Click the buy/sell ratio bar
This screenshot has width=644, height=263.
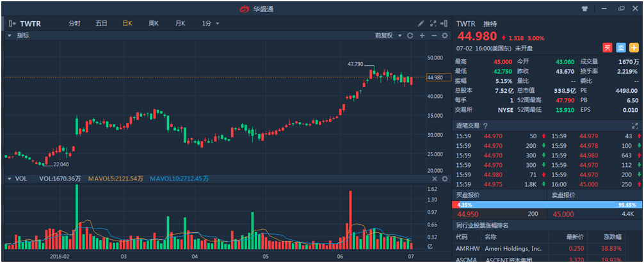point(547,205)
